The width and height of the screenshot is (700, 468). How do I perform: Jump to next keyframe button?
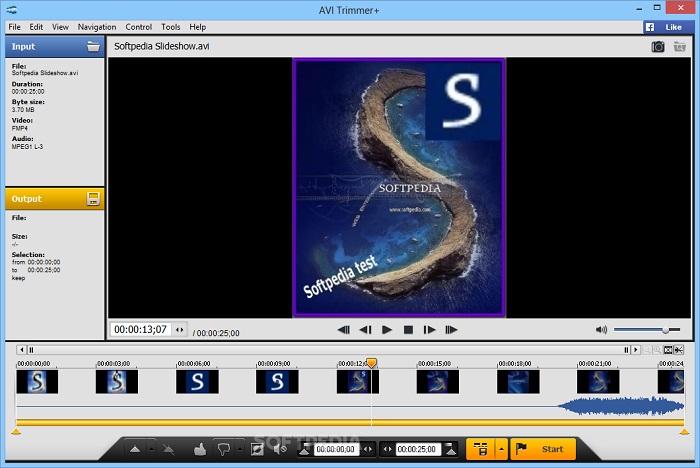pyautogui.click(x=451, y=330)
